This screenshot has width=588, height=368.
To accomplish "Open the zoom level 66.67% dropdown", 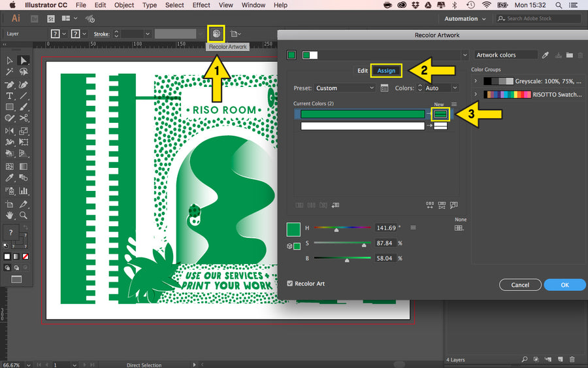I will click(x=28, y=365).
